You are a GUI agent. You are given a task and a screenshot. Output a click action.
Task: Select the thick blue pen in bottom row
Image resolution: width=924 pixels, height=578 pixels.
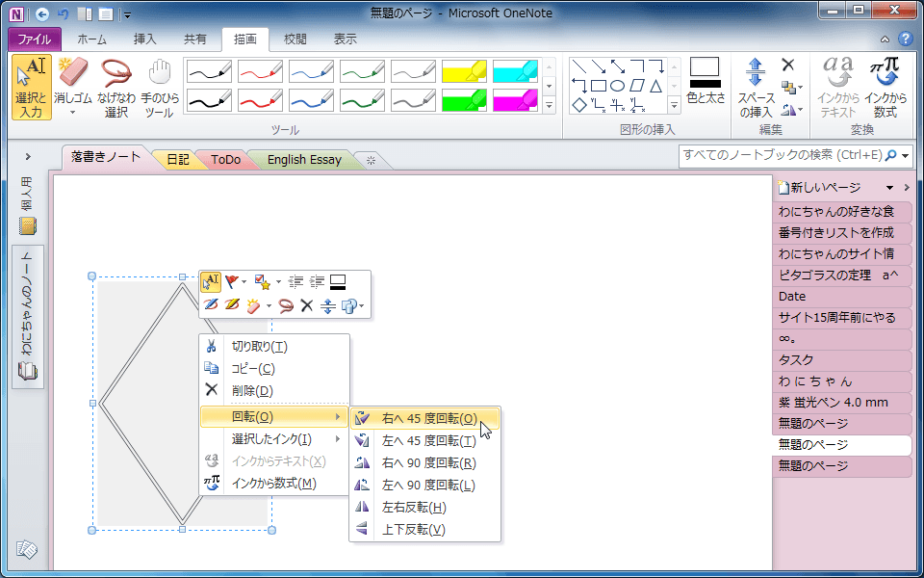point(311,99)
